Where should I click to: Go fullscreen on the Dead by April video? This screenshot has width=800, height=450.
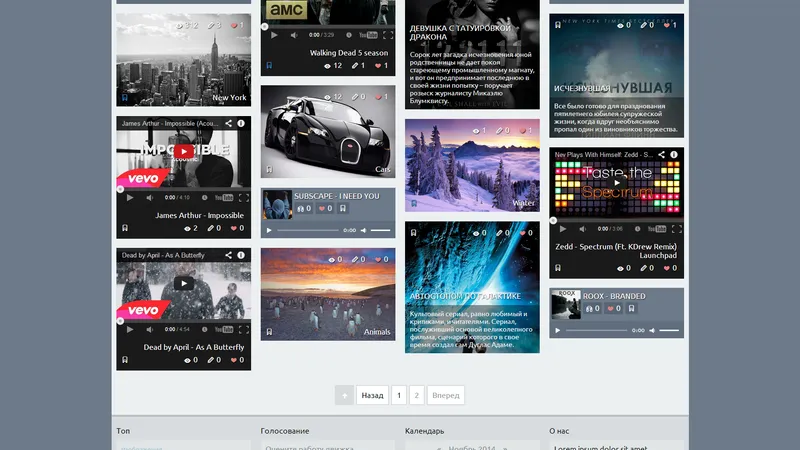(x=244, y=329)
